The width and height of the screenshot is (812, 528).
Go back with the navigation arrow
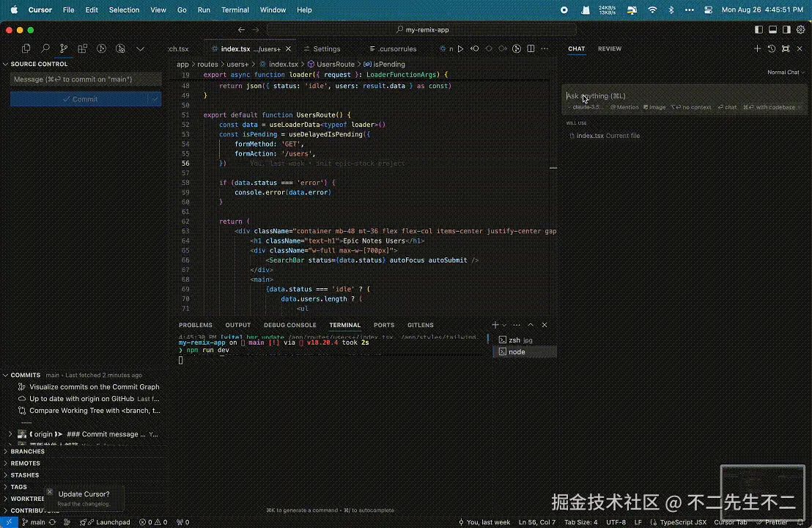click(241, 30)
